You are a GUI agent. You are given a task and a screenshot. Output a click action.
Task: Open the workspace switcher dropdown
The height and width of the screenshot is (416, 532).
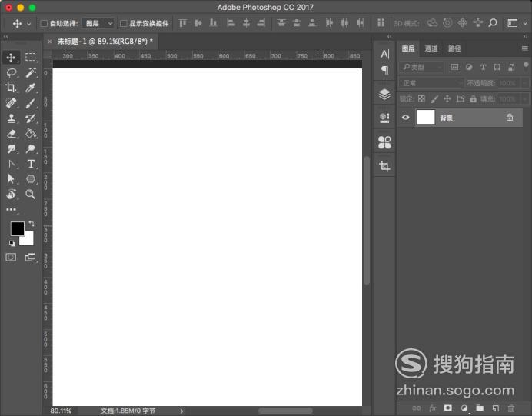517,23
